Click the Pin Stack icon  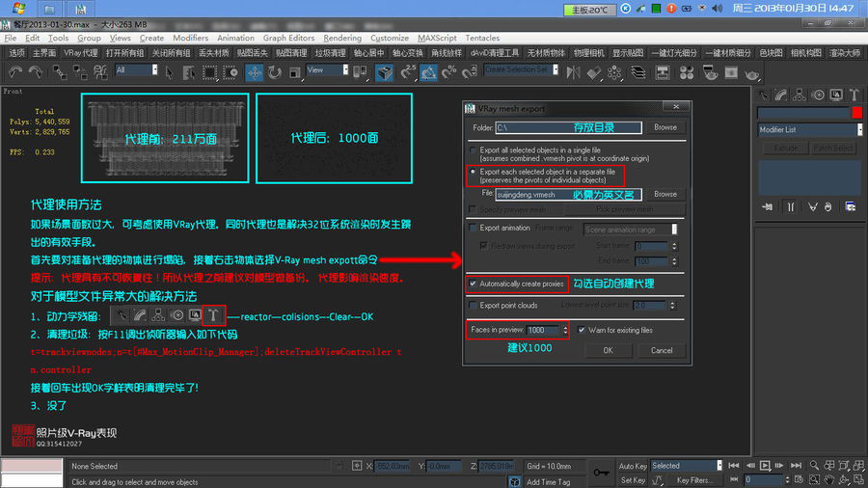tap(768, 207)
